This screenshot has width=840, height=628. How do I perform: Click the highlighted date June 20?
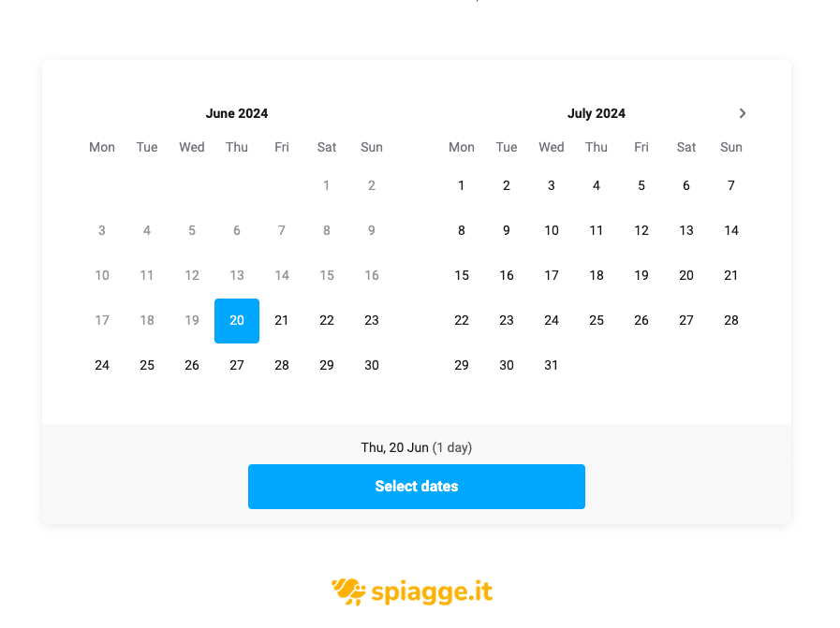pos(236,320)
